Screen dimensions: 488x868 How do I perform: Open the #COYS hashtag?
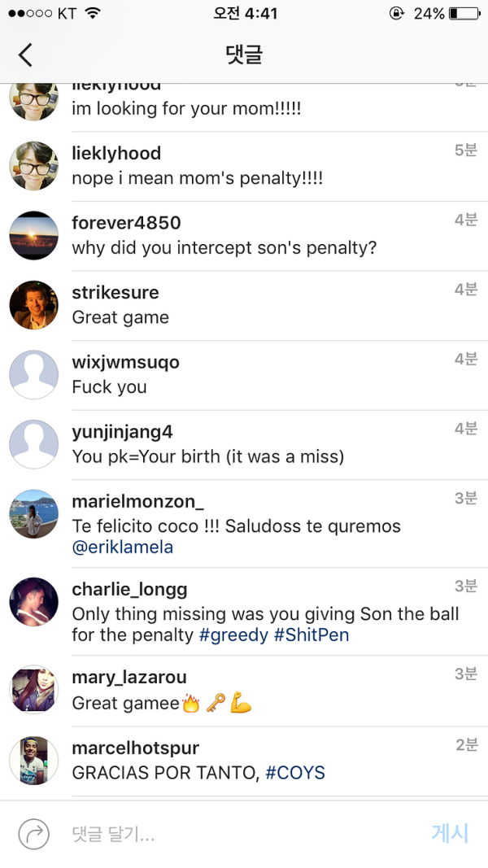click(x=295, y=773)
